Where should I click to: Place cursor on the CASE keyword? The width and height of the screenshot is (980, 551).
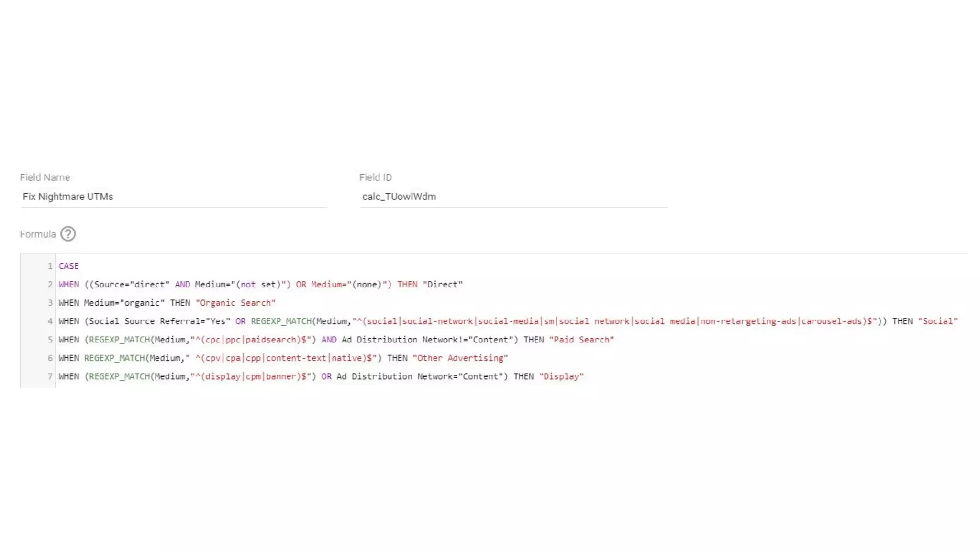click(x=68, y=266)
